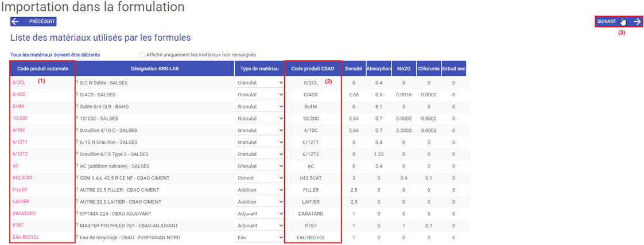
Task: Click absorption value 2.4 in AC row
Action: click(379, 166)
